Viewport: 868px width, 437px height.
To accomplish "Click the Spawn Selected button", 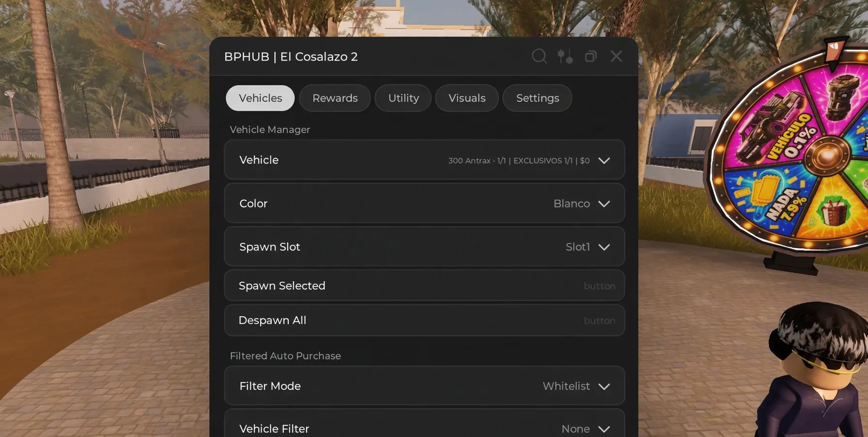I will [424, 286].
